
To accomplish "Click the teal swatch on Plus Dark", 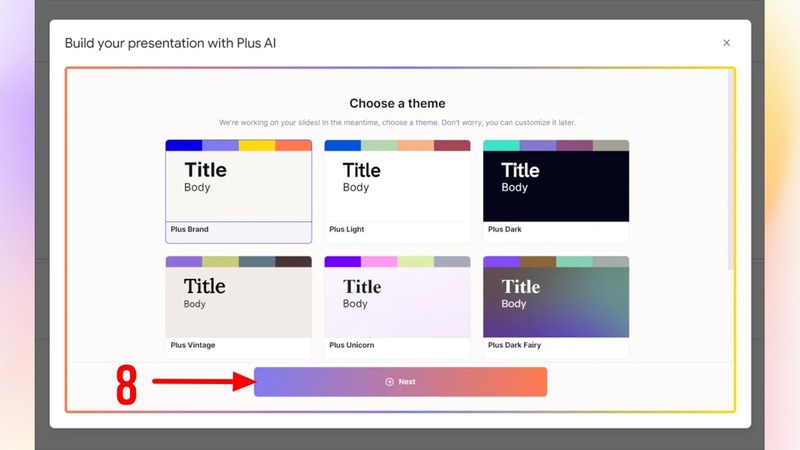I will point(502,145).
